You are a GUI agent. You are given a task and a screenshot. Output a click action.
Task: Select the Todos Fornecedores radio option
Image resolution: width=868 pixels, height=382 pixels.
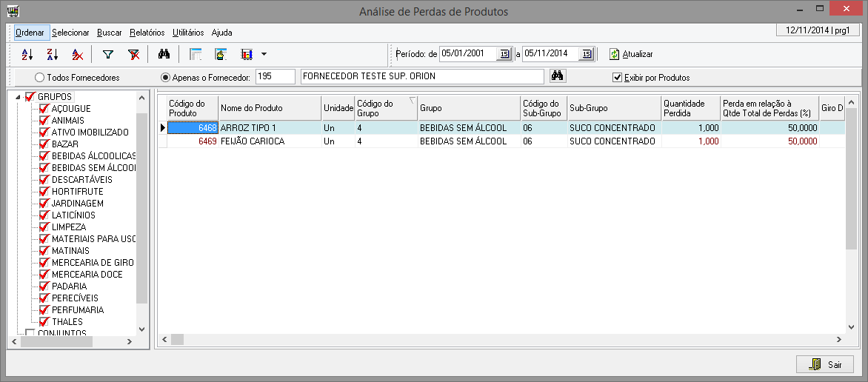click(x=39, y=77)
